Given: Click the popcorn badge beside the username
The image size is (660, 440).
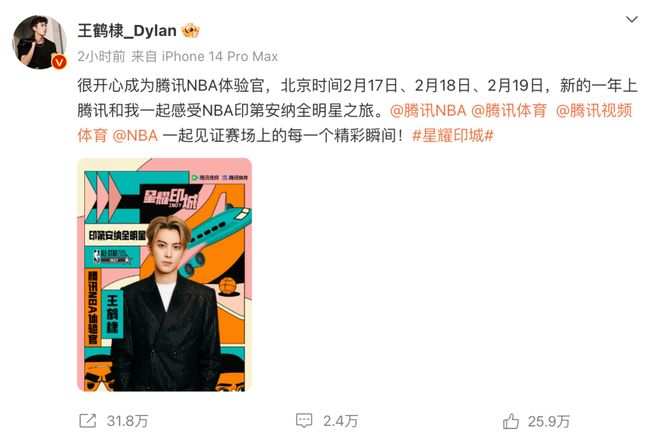Looking at the screenshot, I should (x=190, y=30).
